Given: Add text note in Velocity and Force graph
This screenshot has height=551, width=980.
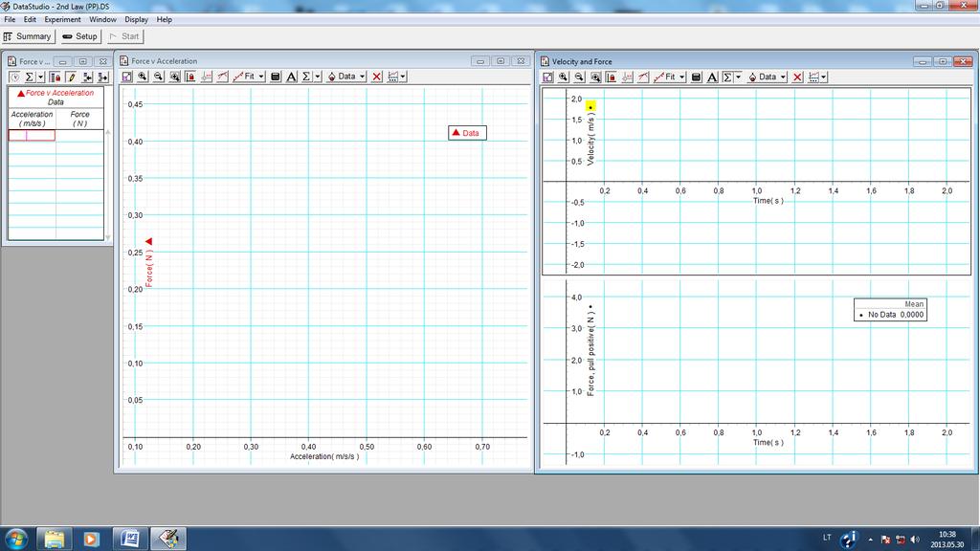Looking at the screenshot, I should coord(712,77).
